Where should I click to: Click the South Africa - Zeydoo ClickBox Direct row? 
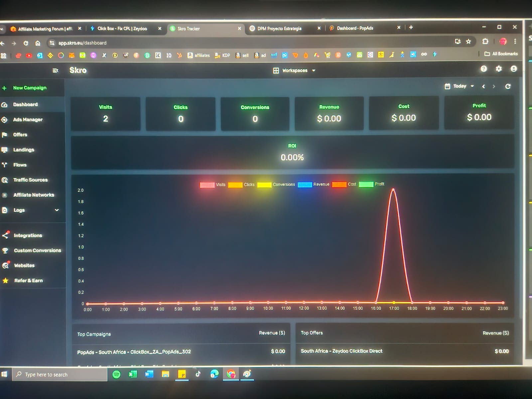[405, 351]
